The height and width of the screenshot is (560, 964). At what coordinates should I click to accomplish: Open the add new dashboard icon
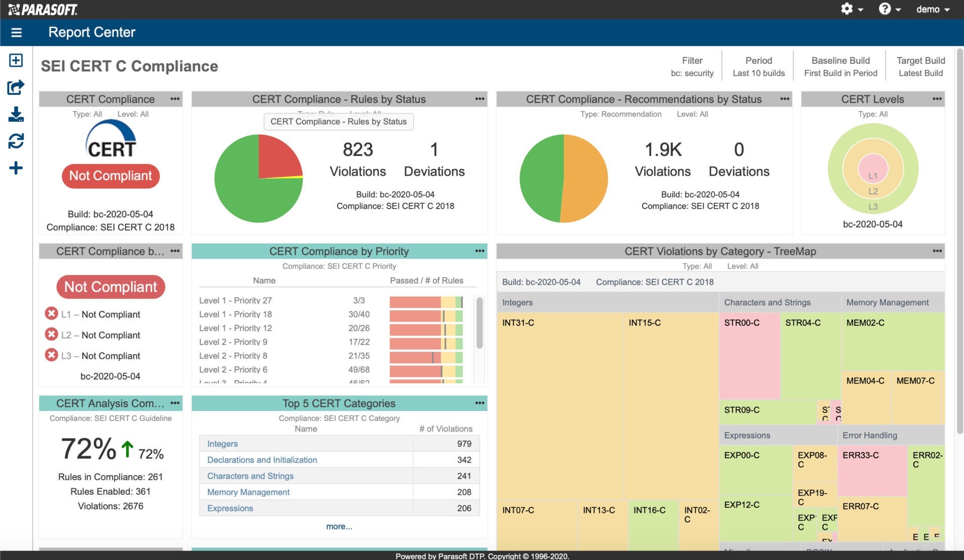[x=16, y=60]
